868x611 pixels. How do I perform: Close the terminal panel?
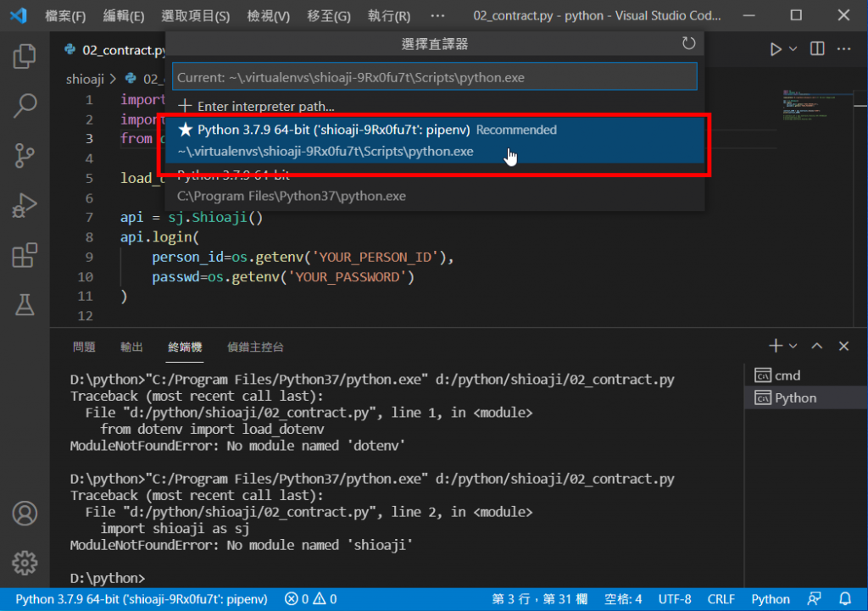[x=843, y=346]
